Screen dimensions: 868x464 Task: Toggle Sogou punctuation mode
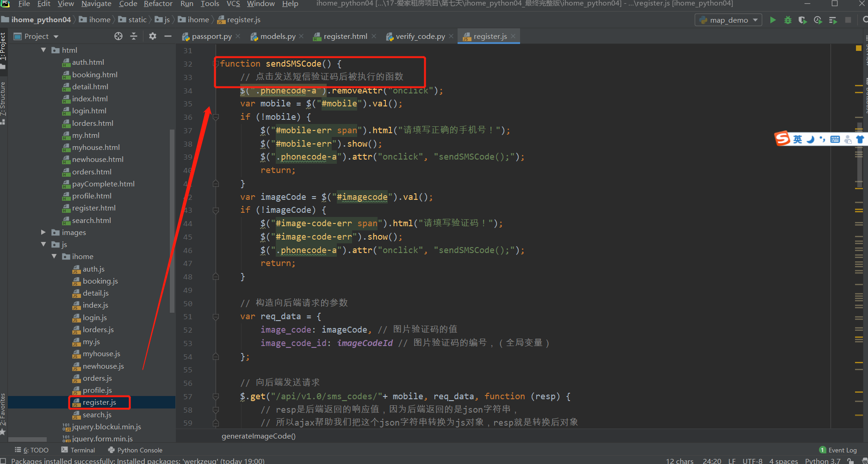(x=822, y=139)
